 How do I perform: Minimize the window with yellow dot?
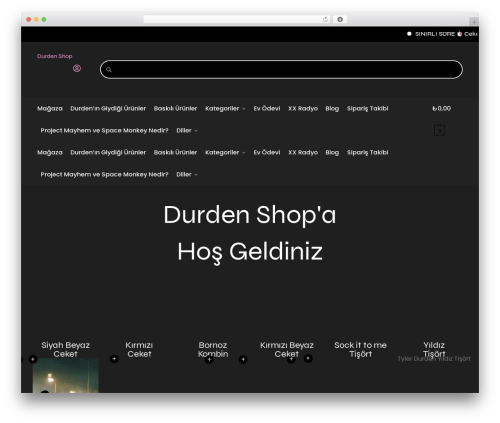[36, 19]
